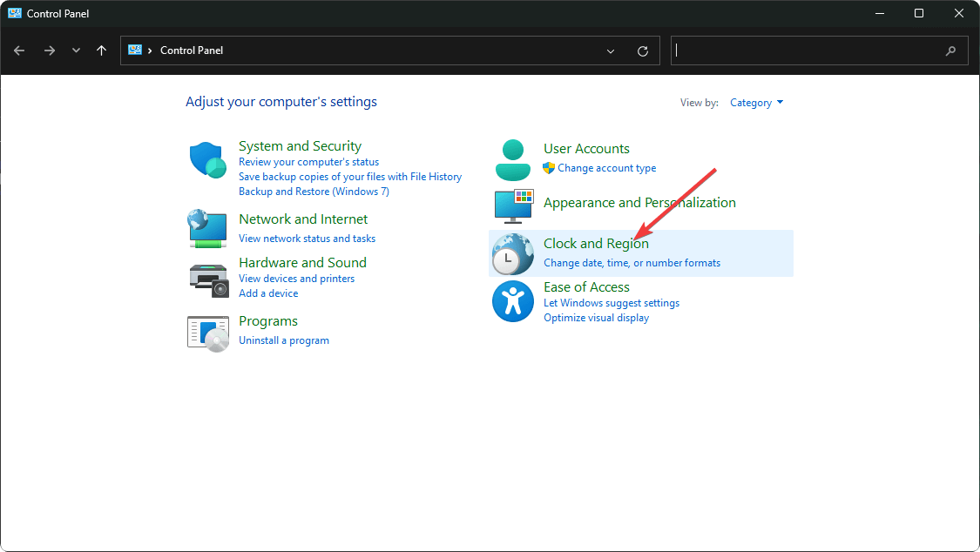This screenshot has height=552, width=980.
Task: Click the Clock and Region globe icon
Action: point(512,253)
